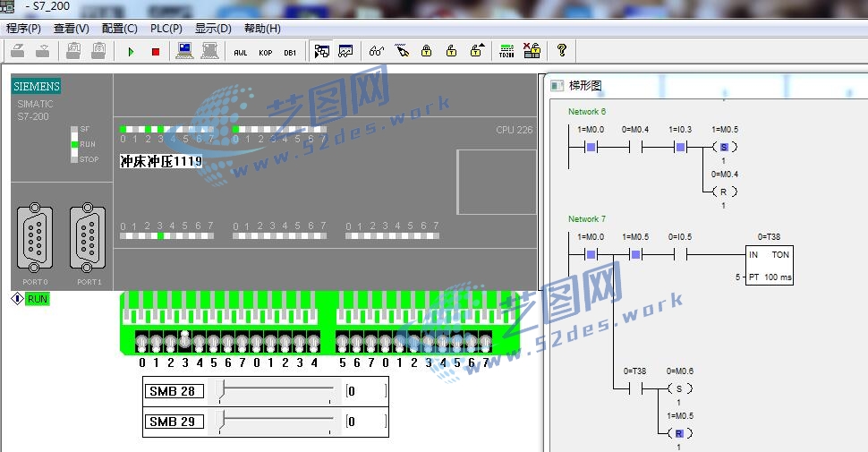Click the empty expansion module slot
868x452 pixels.
click(497, 182)
